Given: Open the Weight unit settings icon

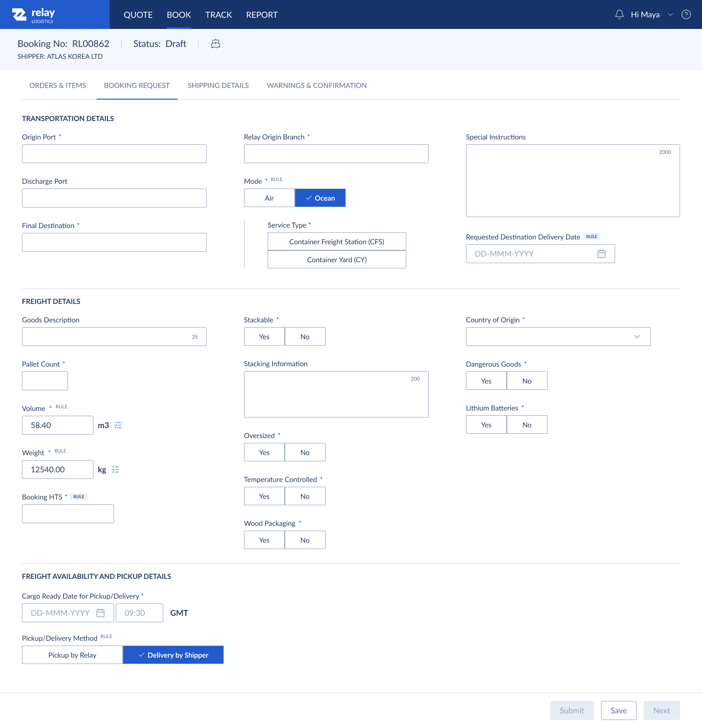Looking at the screenshot, I should 115,470.
